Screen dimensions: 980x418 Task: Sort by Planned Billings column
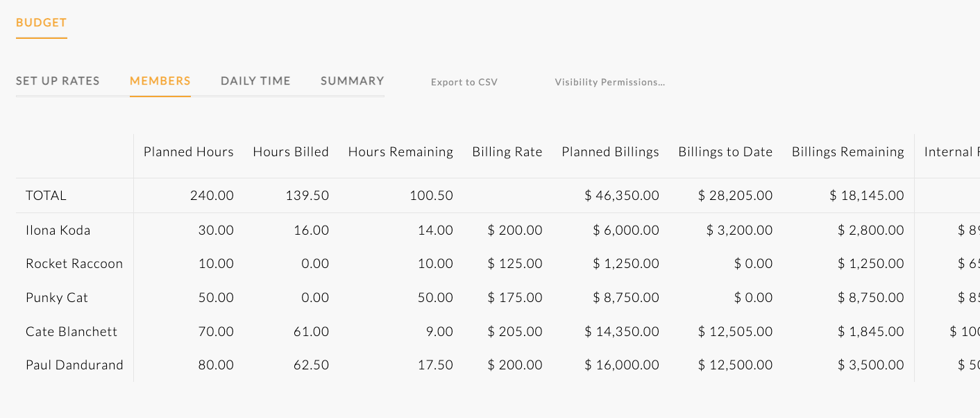pyautogui.click(x=610, y=151)
